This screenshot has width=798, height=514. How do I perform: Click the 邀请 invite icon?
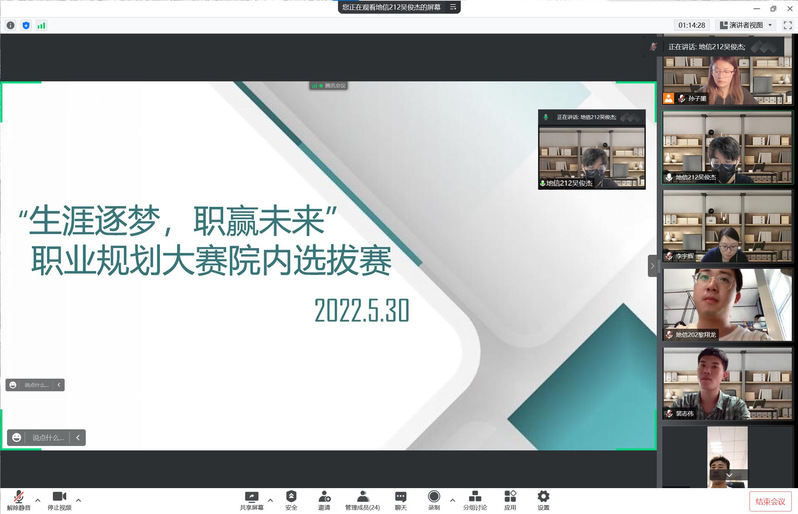coord(324,500)
